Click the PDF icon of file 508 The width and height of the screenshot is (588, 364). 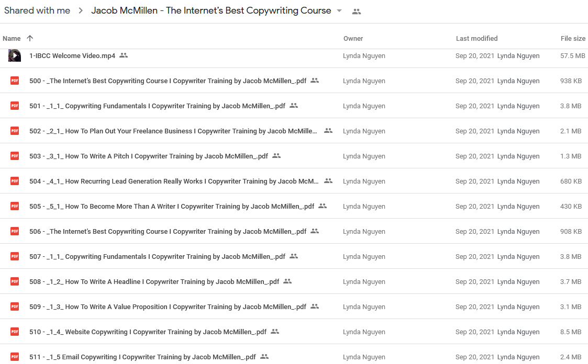(x=15, y=281)
